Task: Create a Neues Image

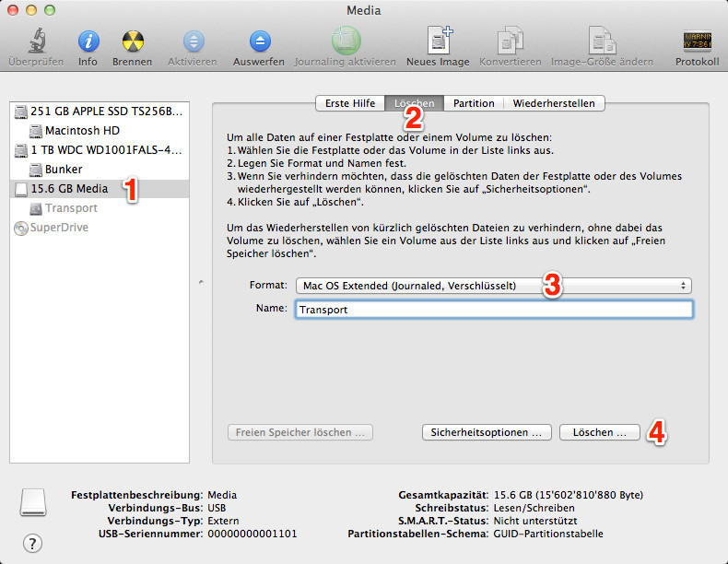Action: pyautogui.click(x=440, y=41)
